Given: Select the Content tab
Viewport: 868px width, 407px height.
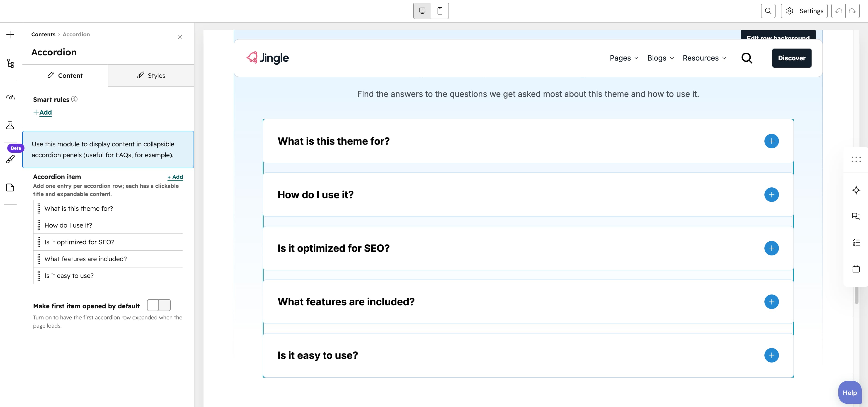Looking at the screenshot, I should [65, 76].
